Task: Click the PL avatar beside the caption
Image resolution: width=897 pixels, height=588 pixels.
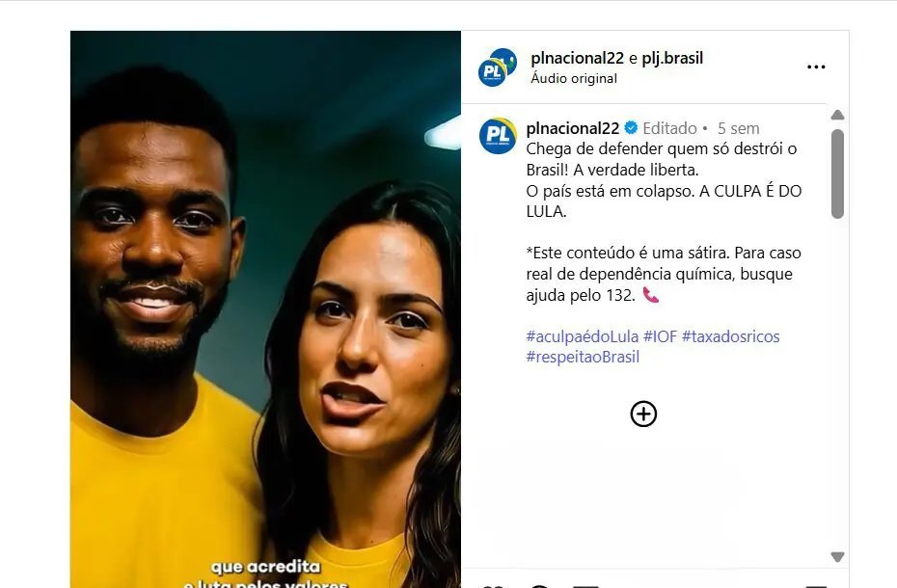Action: point(498,136)
